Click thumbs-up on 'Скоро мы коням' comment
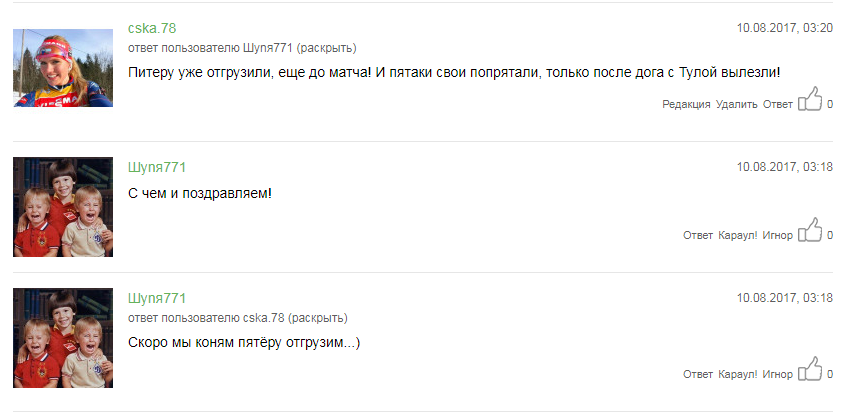The width and height of the screenshot is (844, 413). click(x=810, y=368)
